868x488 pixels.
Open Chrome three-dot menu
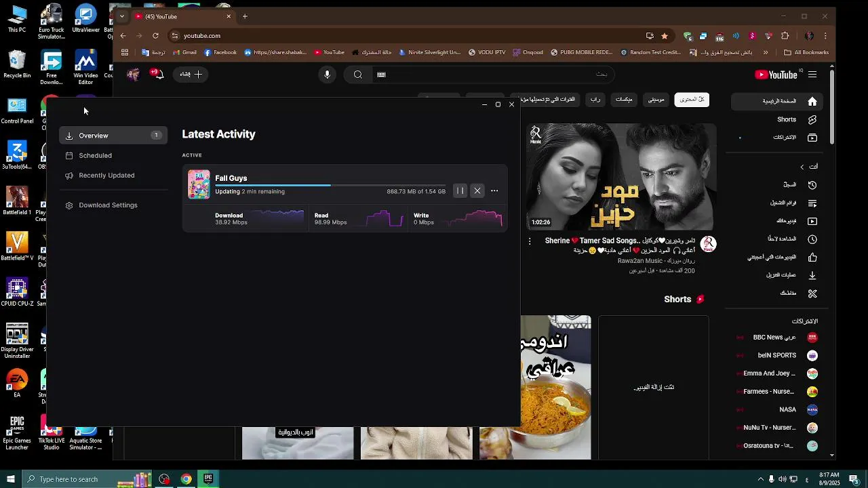coord(825,36)
